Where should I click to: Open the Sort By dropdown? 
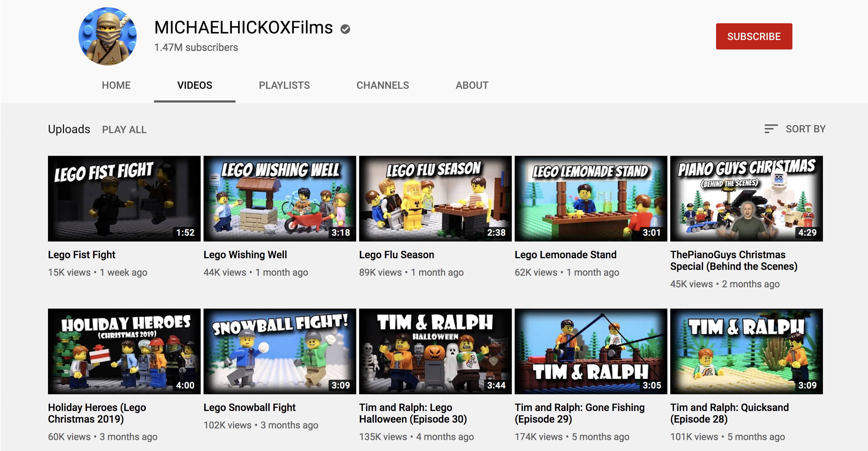tap(795, 129)
